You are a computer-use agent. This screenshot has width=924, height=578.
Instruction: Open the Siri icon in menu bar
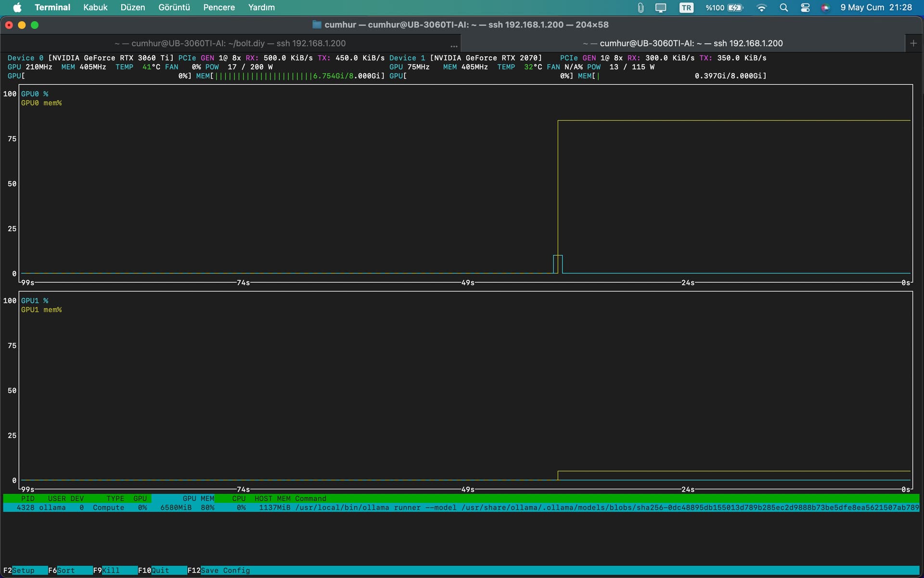(x=825, y=7)
